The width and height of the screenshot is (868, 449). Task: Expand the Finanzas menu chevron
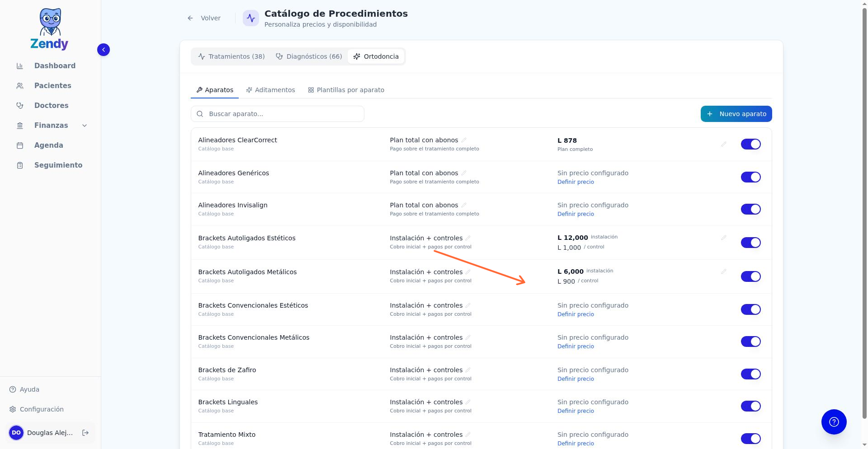click(85, 126)
